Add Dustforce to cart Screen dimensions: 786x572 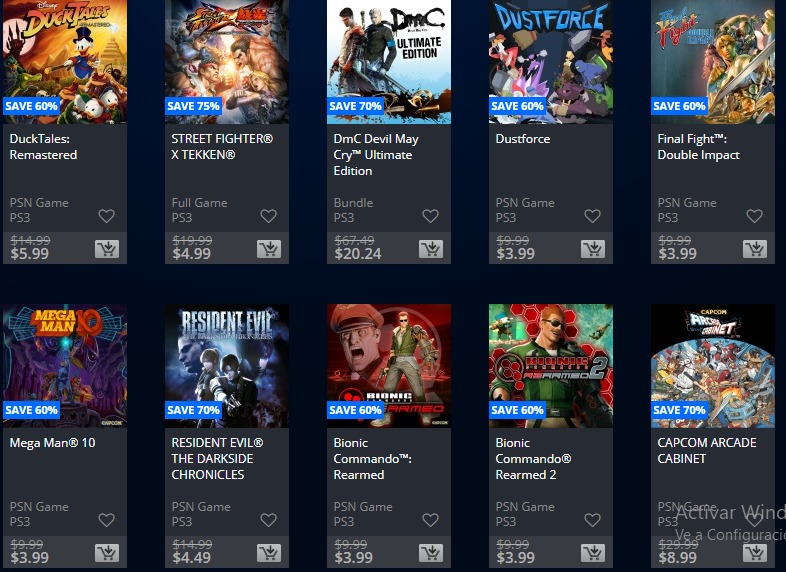(x=593, y=249)
